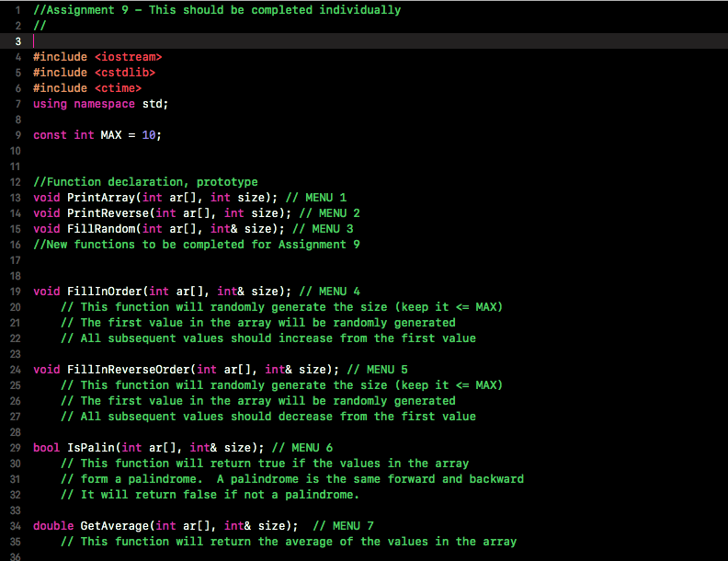
Task: Click the '// MENU 3' comment
Action: coord(323,229)
